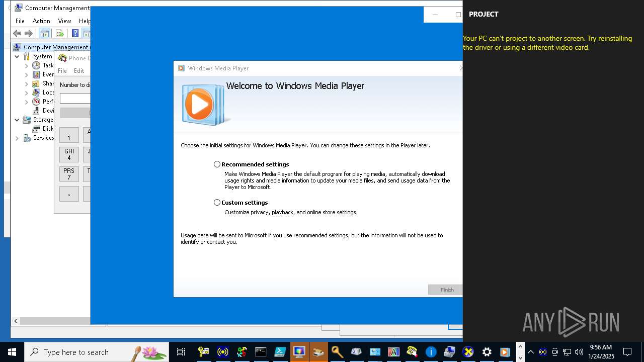Open Edit menu in Phone Dialer
Viewport: 644px width, 362px height.
tap(79, 71)
